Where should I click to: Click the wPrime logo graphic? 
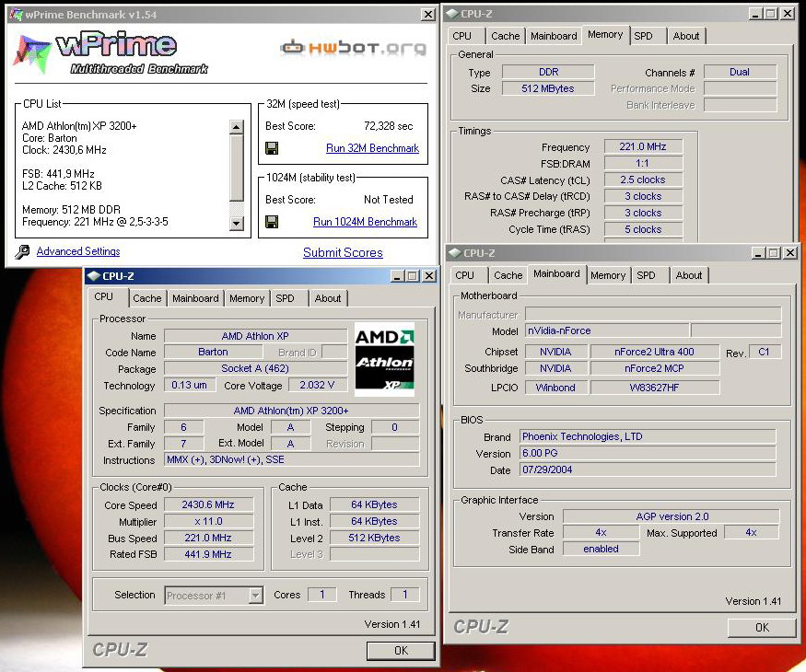coord(110,52)
